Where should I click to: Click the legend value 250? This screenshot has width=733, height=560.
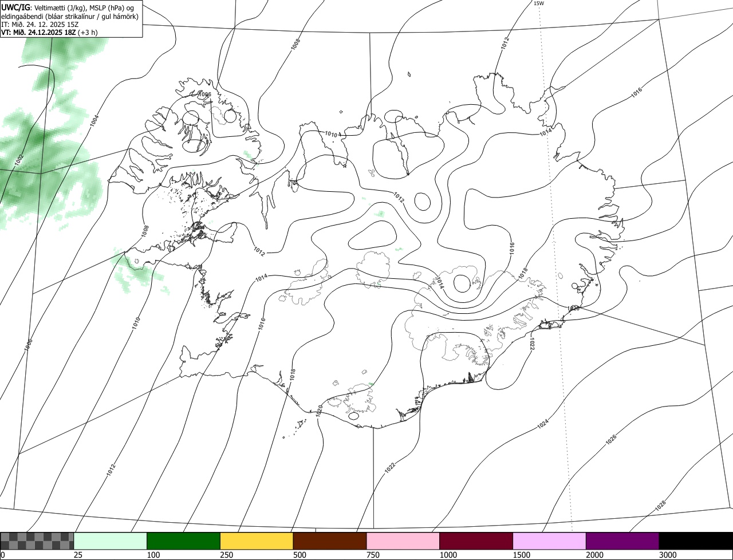pos(227,555)
